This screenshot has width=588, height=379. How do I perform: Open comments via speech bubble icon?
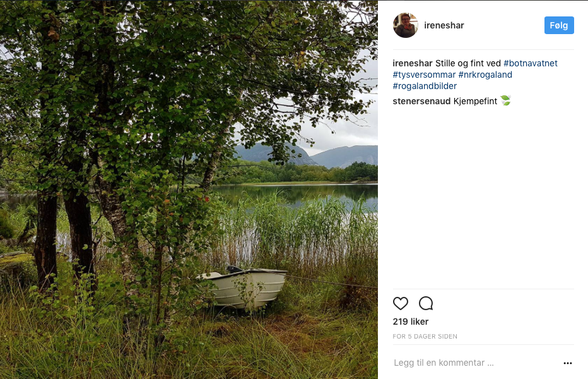point(426,303)
